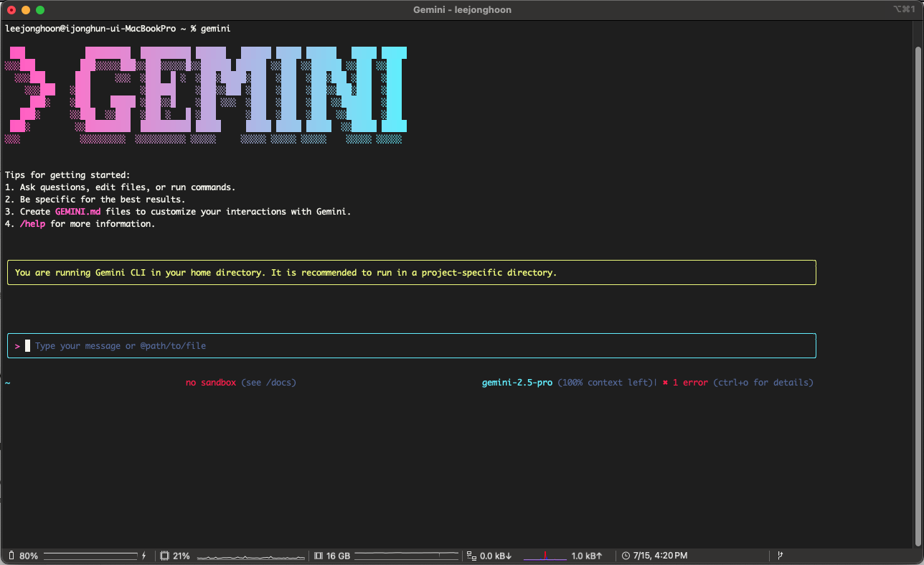Click the shell prompt line ending in "% gemini"
Image resolution: width=924 pixels, height=565 pixels.
click(118, 28)
